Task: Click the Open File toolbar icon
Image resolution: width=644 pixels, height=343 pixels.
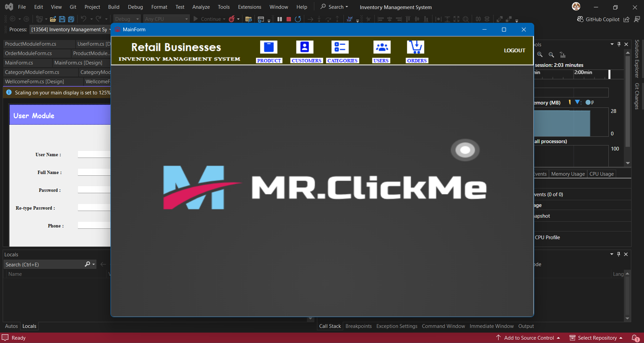Action: [53, 19]
